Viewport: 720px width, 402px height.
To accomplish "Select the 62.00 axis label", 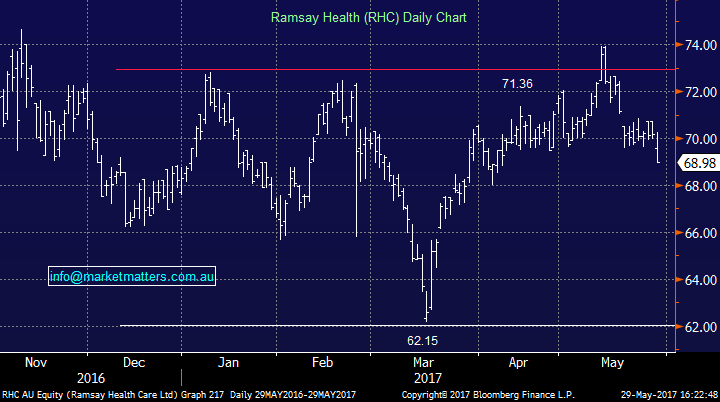I will coord(701,327).
